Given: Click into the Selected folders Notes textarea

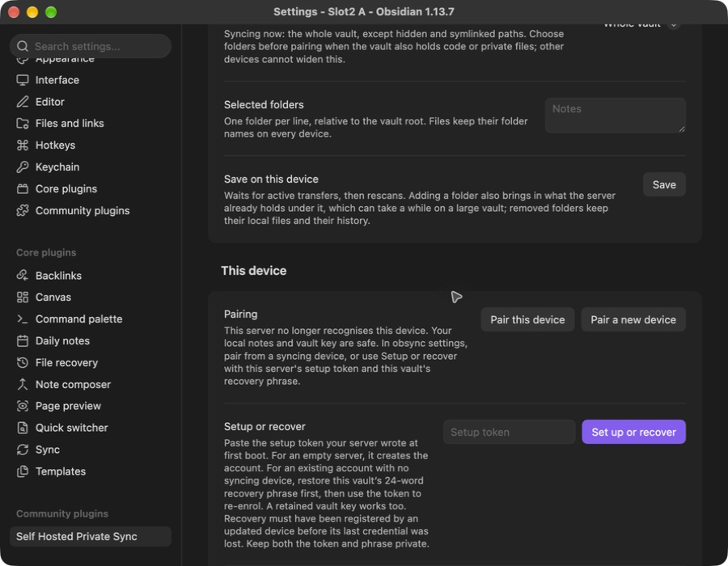Looking at the screenshot, I should tap(616, 116).
